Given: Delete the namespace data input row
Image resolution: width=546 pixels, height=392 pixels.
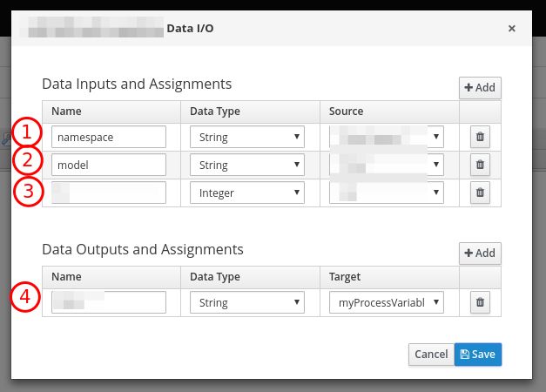Looking at the screenshot, I should click(x=480, y=137).
